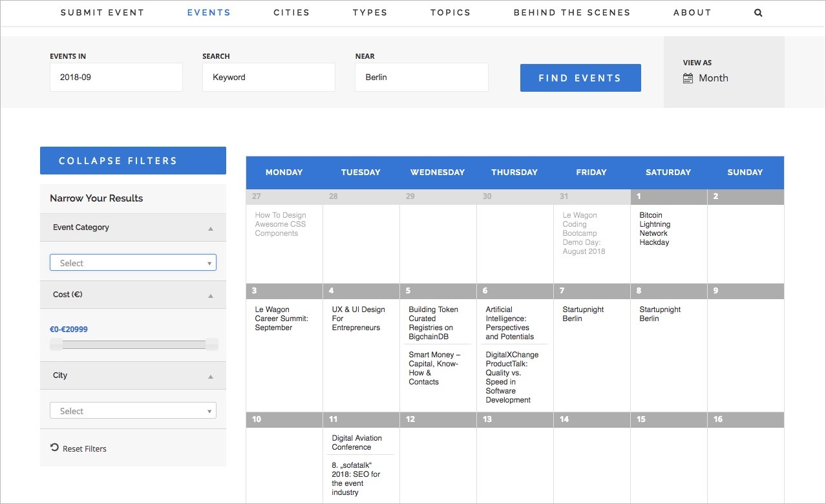Open the Bitcoin Lightning Network Hackday event
This screenshot has width=826, height=504.
click(655, 229)
